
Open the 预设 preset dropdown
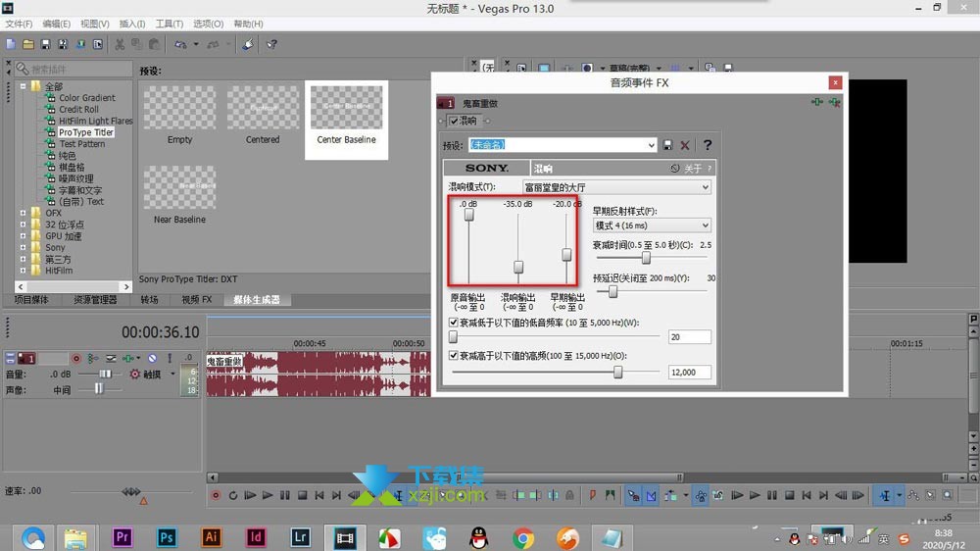click(651, 145)
